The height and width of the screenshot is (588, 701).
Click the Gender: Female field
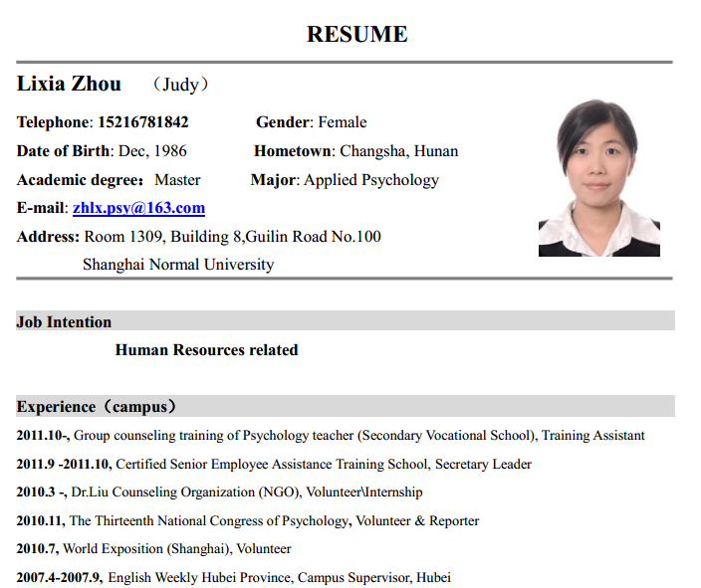pyautogui.click(x=311, y=122)
